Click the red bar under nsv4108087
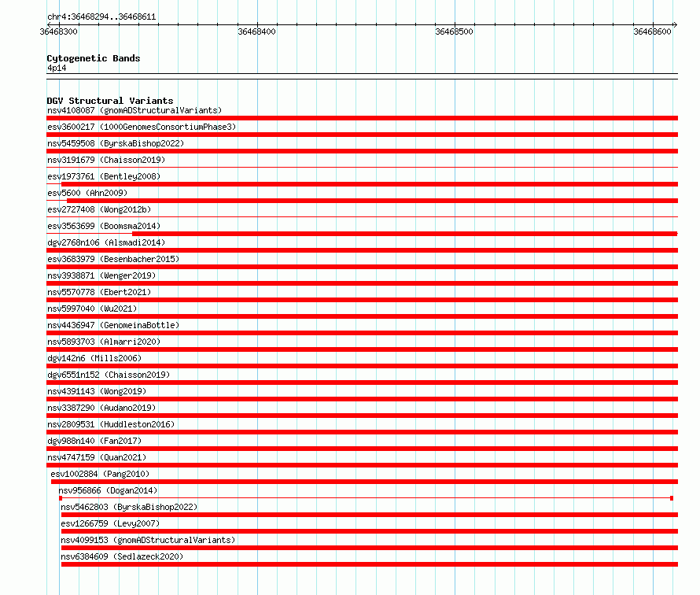The height and width of the screenshot is (595, 700). click(x=362, y=118)
